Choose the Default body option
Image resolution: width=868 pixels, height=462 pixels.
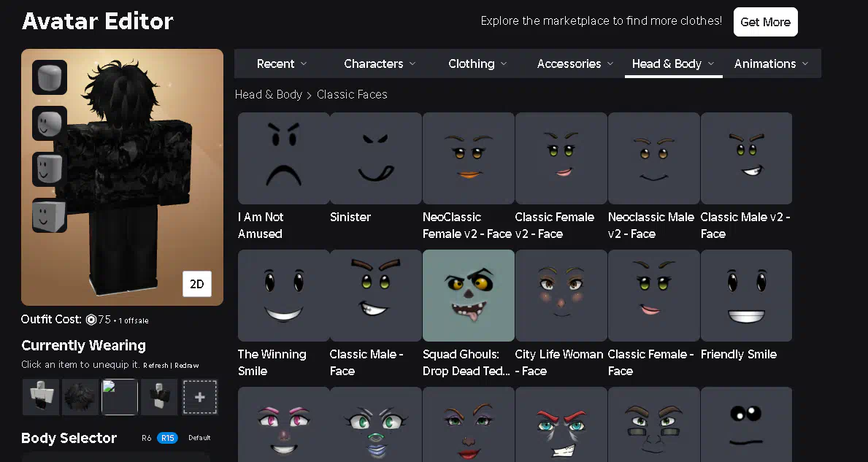coord(199,438)
